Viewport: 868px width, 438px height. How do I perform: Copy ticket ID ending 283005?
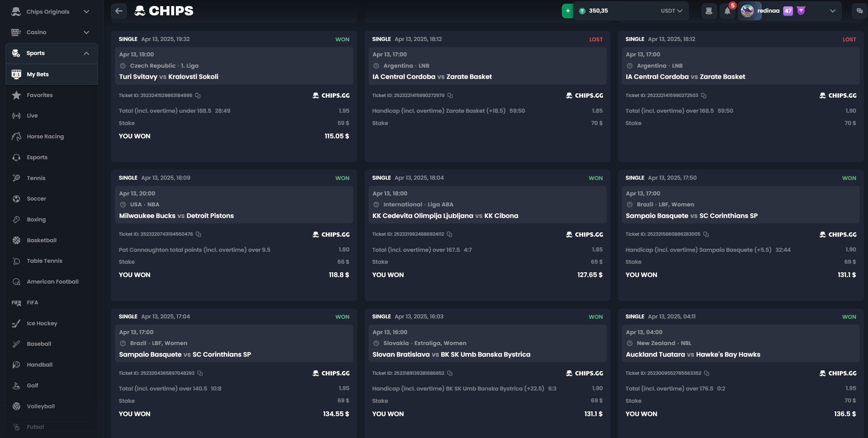pyautogui.click(x=706, y=234)
